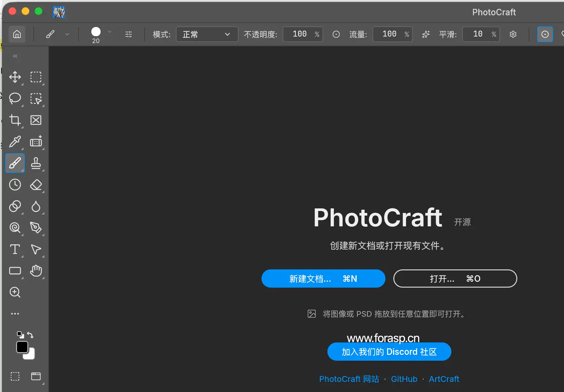This screenshot has height=392, width=564.
Task: Open screen mode options
Action: point(36,376)
